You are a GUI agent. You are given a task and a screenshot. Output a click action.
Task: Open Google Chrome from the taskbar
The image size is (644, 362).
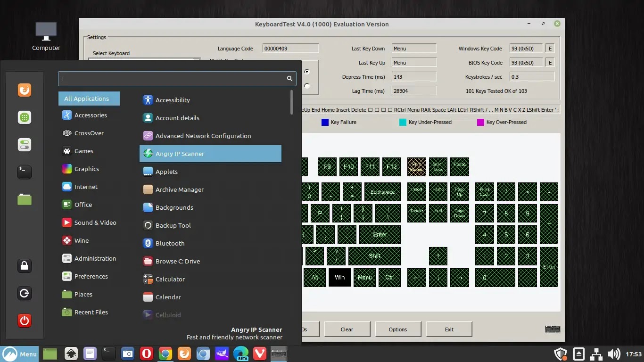pyautogui.click(x=165, y=353)
